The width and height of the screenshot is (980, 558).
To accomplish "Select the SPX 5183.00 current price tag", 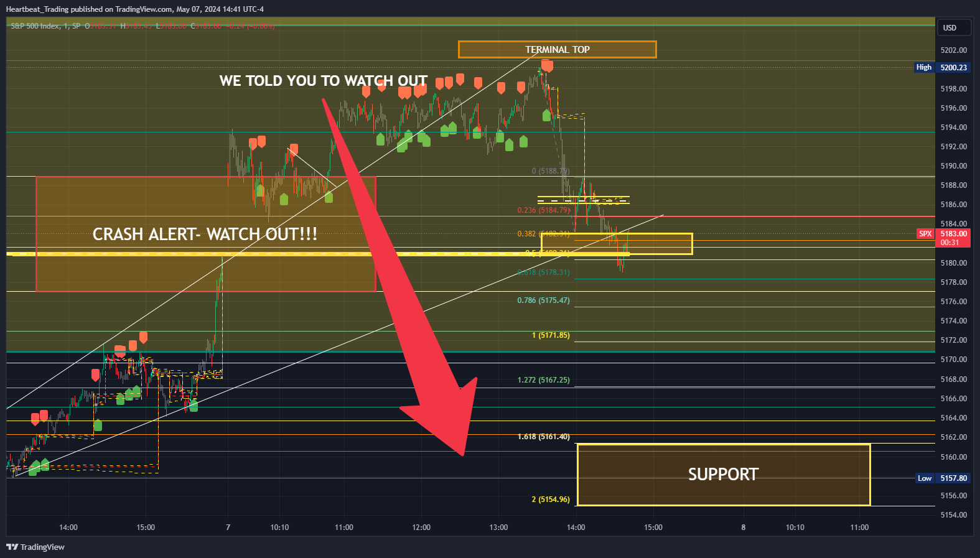I will coord(943,238).
